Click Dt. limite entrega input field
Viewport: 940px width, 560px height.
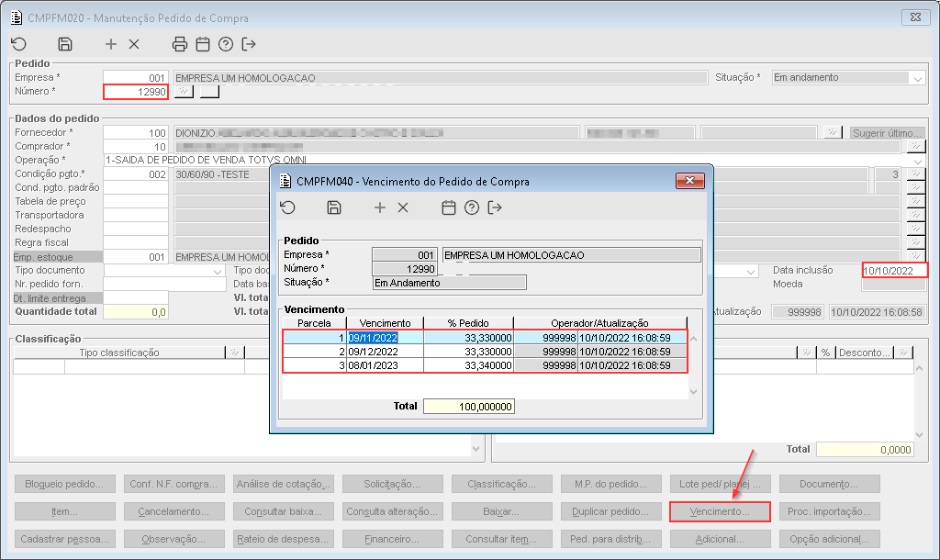[136, 298]
